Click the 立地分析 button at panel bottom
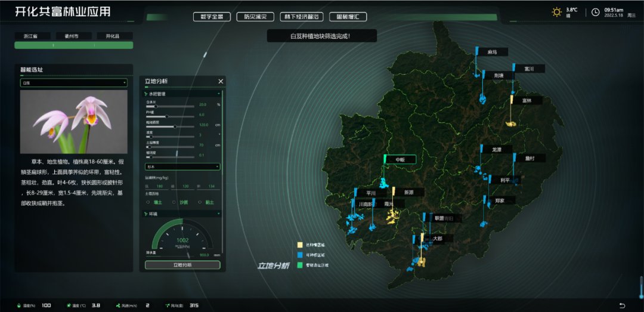 182,265
